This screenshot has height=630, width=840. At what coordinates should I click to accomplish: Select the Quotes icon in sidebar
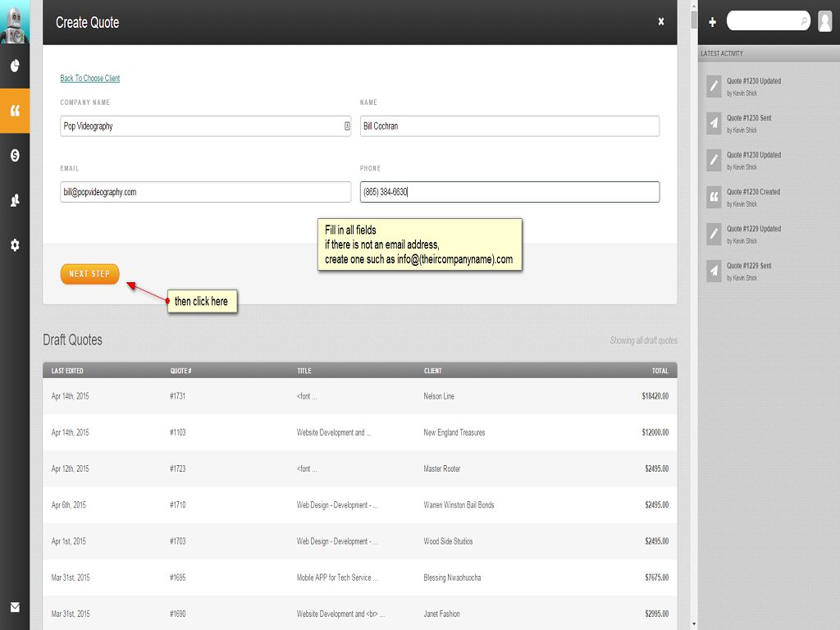click(x=15, y=111)
